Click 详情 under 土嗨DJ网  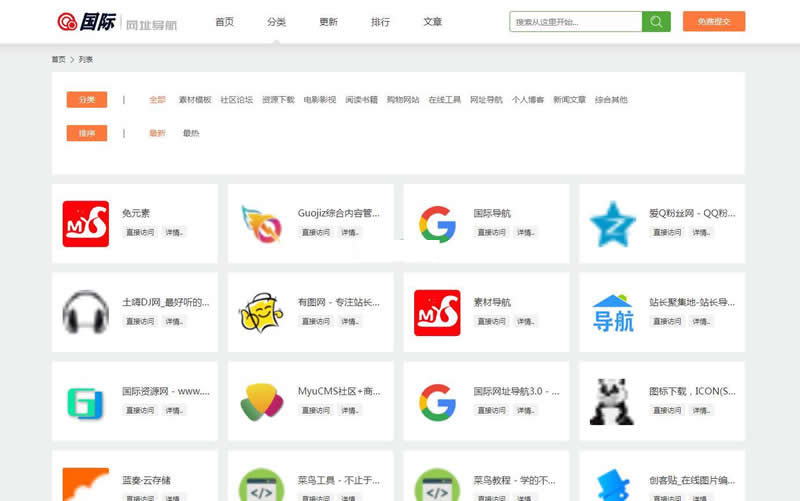coord(174,321)
